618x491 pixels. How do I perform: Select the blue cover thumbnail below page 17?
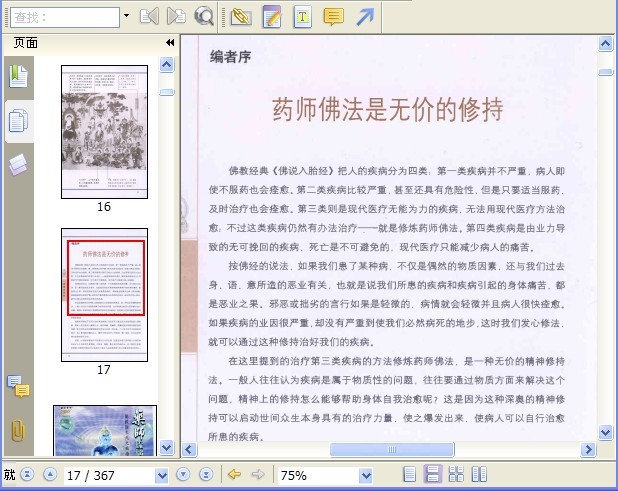(105, 430)
